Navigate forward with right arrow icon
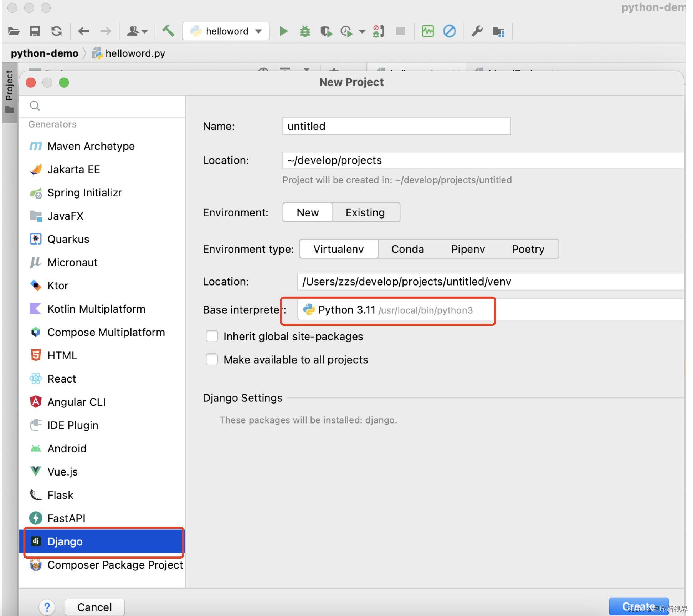Screen dimensions: 693x616 (x=106, y=31)
